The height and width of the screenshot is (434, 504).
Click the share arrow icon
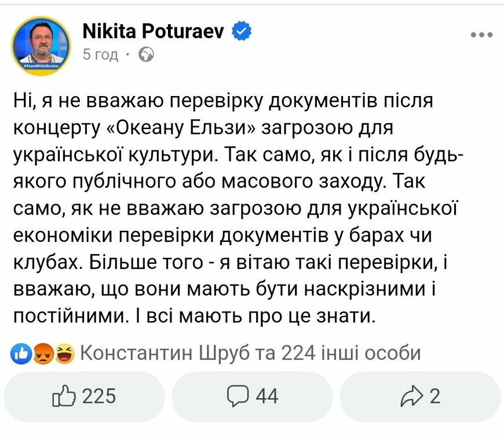[411, 396]
